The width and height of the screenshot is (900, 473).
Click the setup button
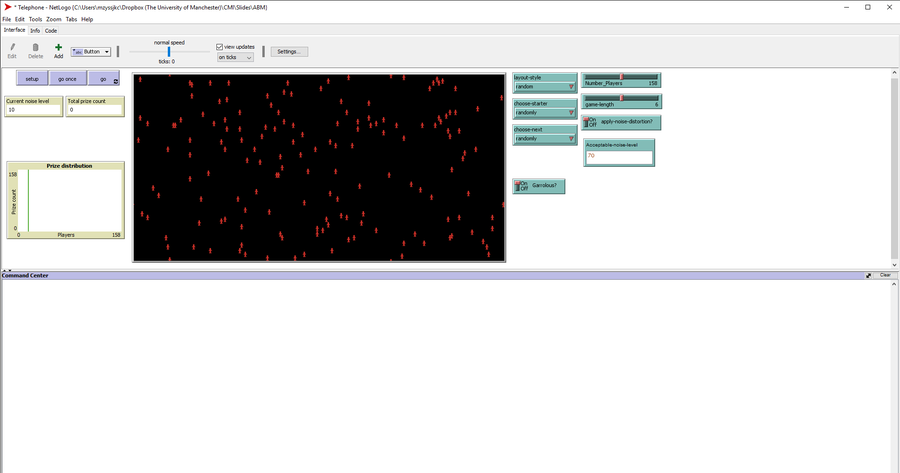pyautogui.click(x=32, y=79)
